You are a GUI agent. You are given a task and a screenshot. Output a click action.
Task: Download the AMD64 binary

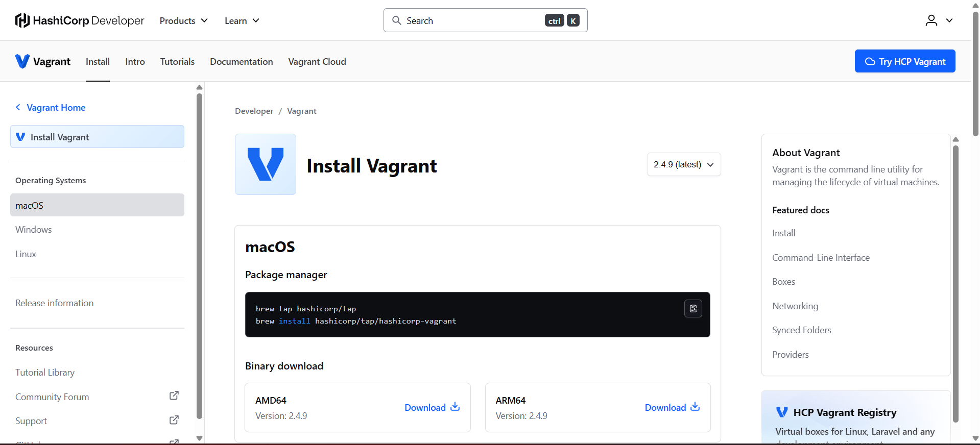[x=432, y=407]
